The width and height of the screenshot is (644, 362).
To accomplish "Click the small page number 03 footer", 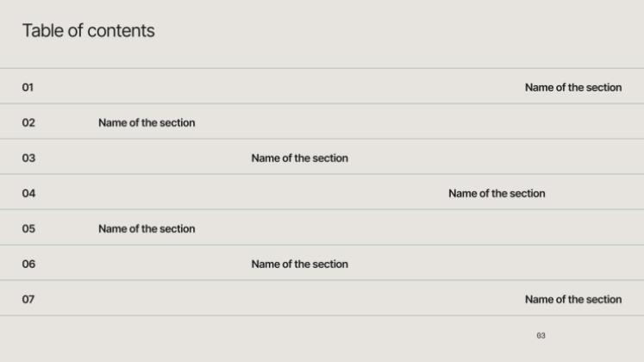I will tap(541, 335).
